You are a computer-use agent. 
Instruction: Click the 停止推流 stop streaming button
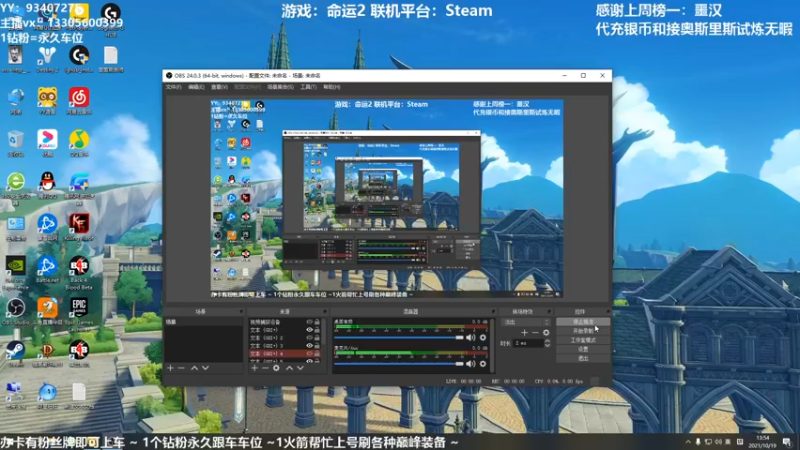click(x=583, y=322)
